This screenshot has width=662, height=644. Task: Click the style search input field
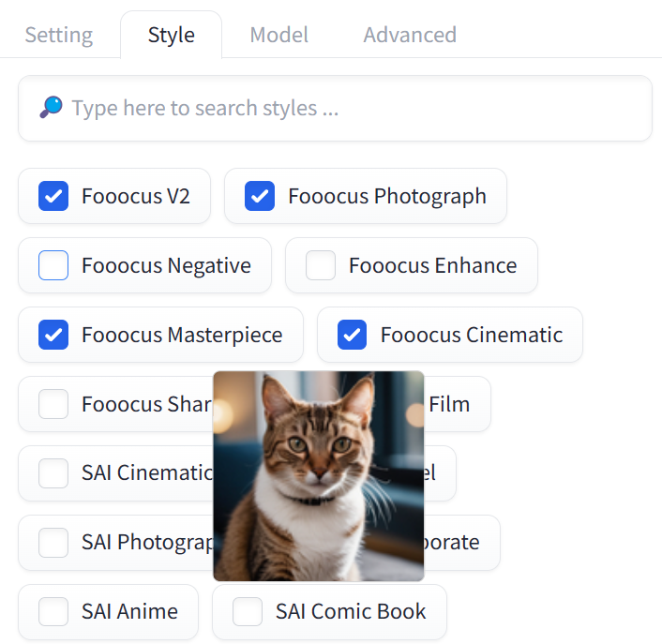[356, 109]
